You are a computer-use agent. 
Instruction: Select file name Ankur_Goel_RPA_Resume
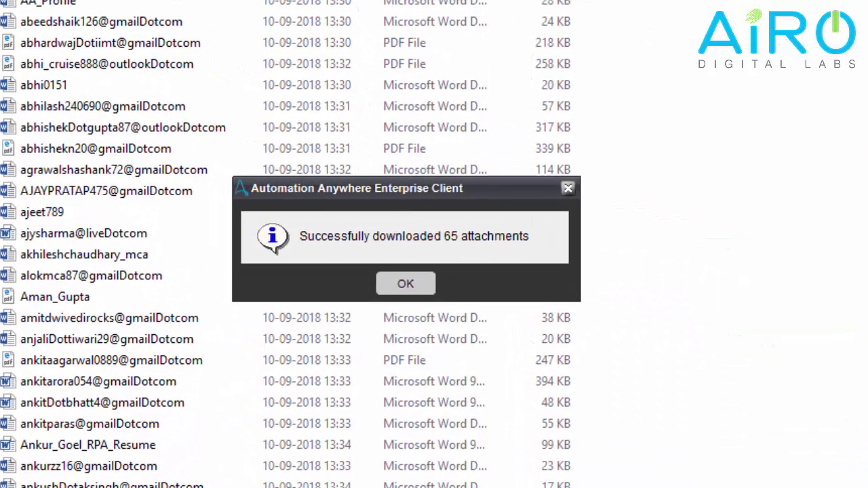click(x=88, y=445)
